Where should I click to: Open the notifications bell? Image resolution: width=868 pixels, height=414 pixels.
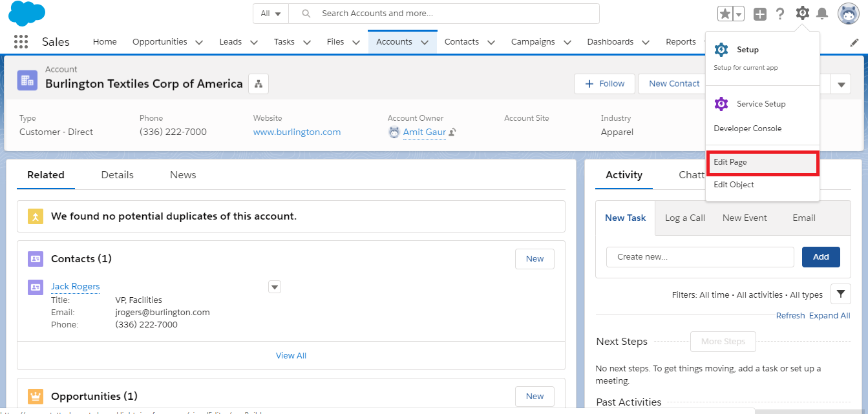822,14
